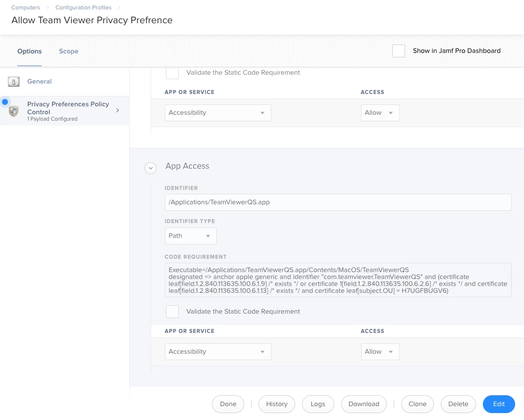Viewport: 524px width, 420px height.
Task: Check upper Validate the Static Code Requirement box
Action: coord(172,73)
